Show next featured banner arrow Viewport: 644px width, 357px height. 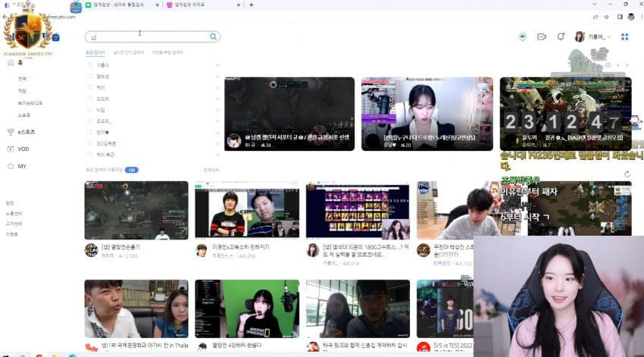click(x=627, y=65)
